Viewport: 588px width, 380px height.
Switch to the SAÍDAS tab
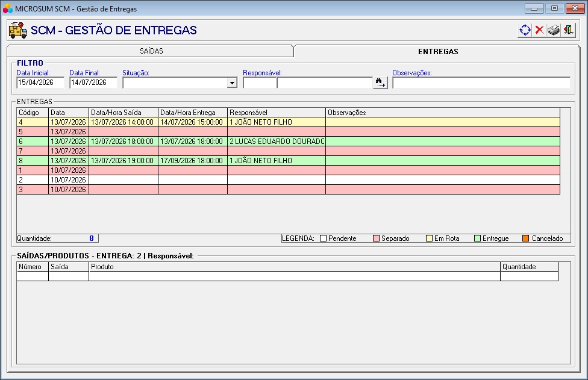coord(151,51)
